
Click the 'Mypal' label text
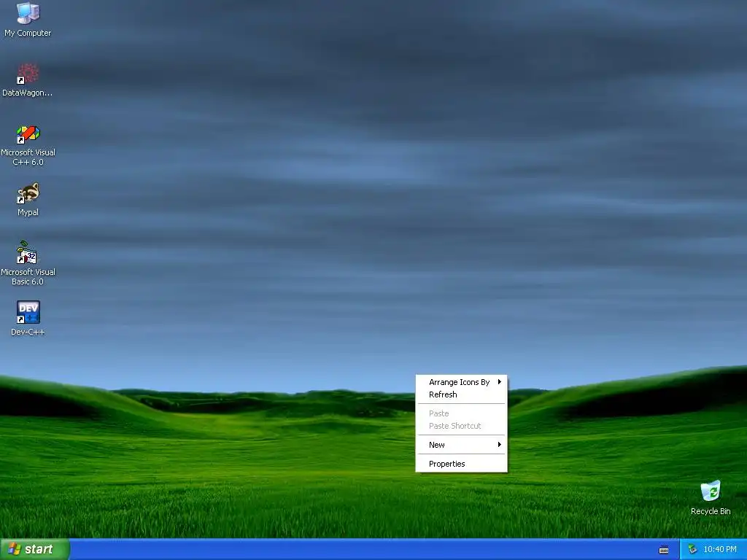[28, 212]
